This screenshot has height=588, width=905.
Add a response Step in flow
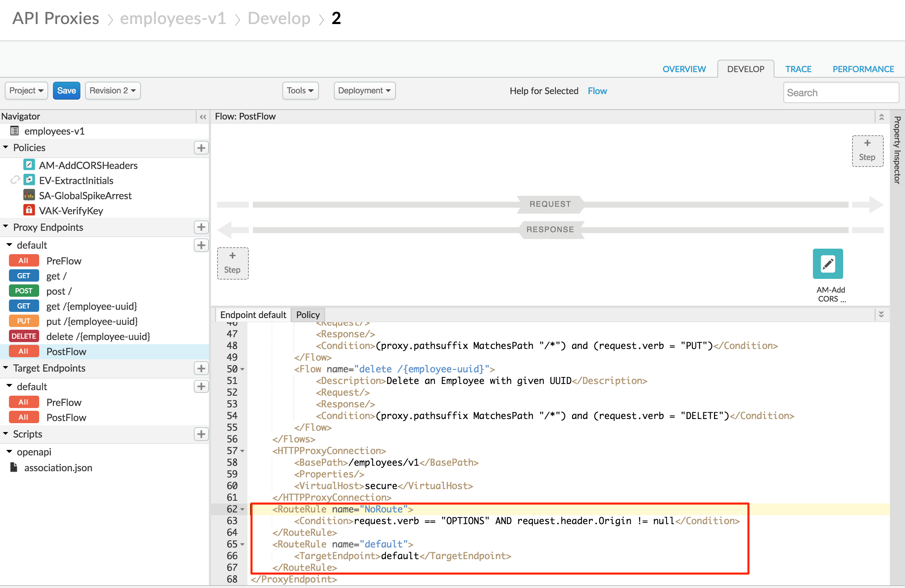click(233, 263)
